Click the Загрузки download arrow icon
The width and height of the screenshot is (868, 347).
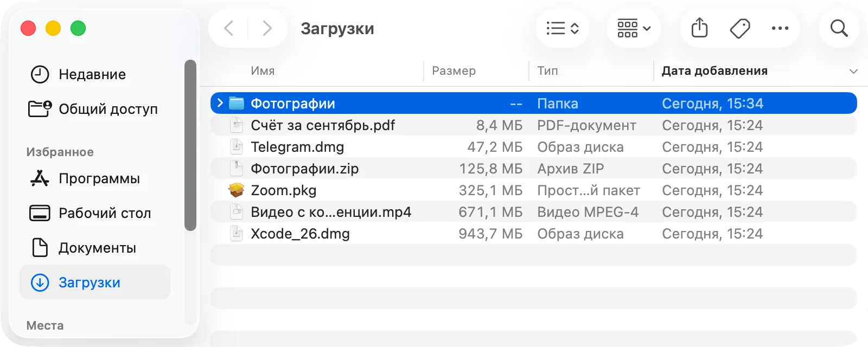tap(40, 282)
